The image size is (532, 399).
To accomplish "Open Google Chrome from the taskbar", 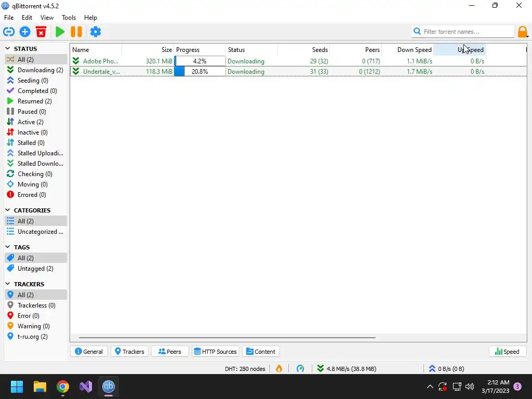I will (63, 387).
